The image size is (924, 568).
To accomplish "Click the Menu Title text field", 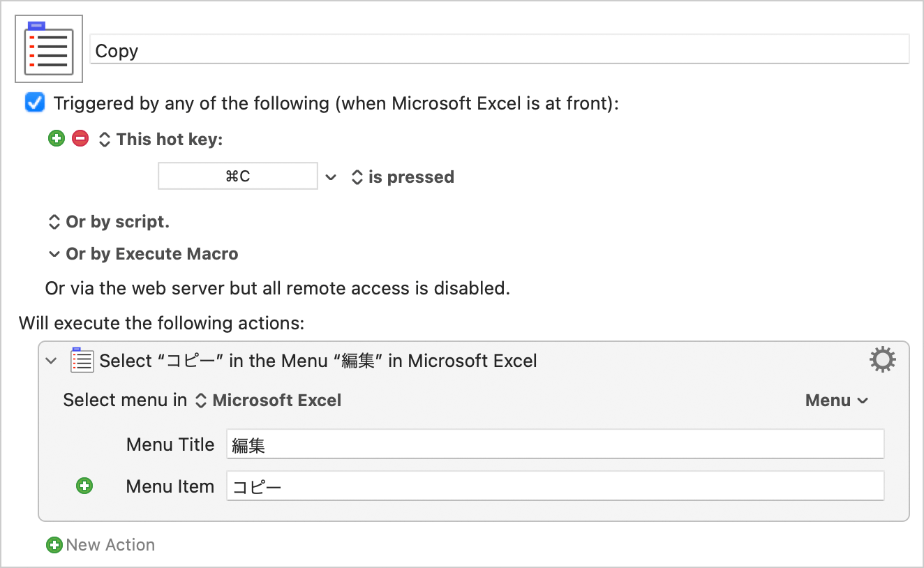I will point(555,444).
